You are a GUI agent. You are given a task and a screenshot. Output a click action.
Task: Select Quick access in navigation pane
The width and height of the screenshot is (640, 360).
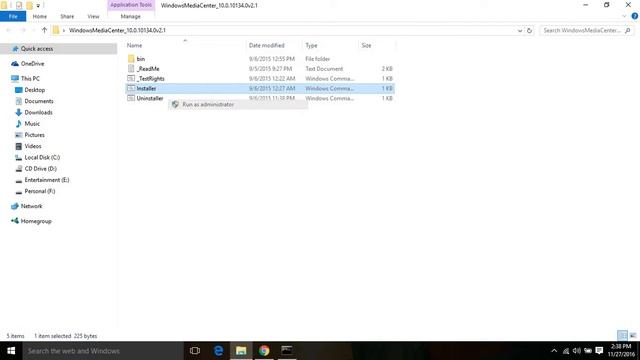tap(37, 49)
